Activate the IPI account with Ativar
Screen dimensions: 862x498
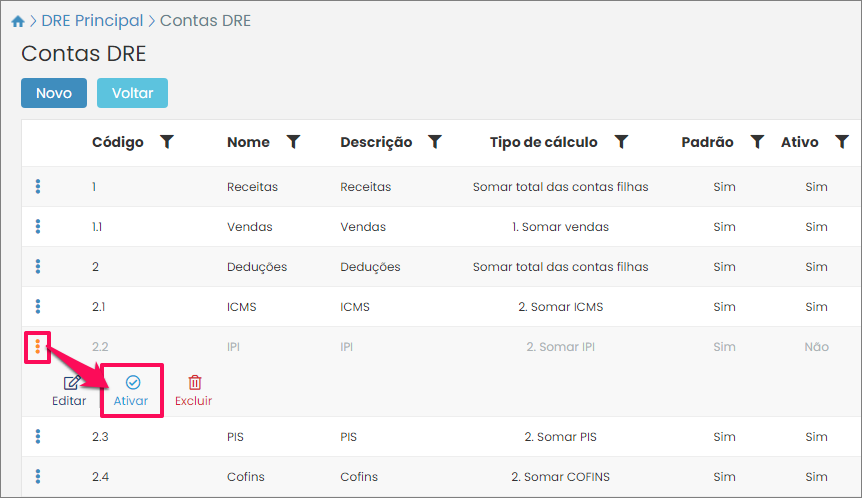(x=131, y=390)
